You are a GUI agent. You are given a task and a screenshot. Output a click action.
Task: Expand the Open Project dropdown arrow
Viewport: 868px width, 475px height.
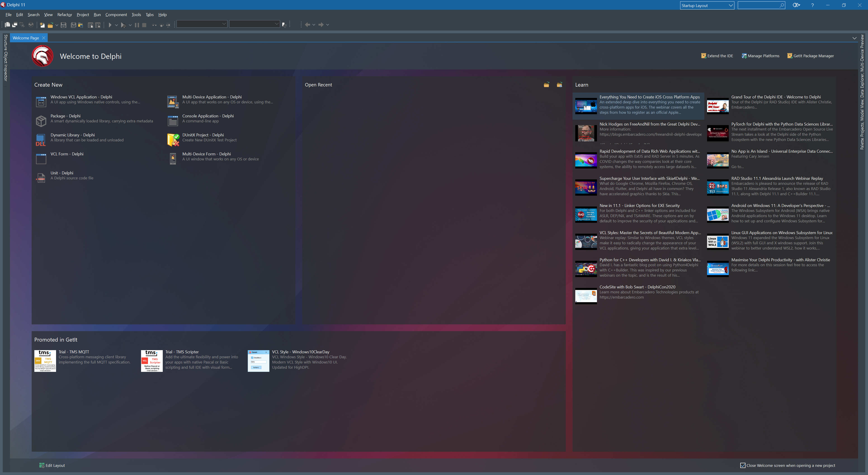click(57, 25)
